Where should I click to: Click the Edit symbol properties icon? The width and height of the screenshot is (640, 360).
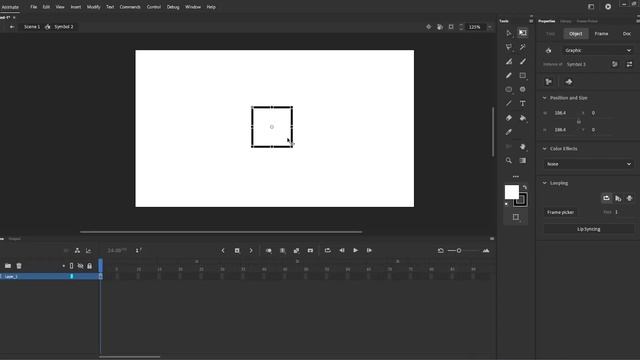pyautogui.click(x=615, y=64)
